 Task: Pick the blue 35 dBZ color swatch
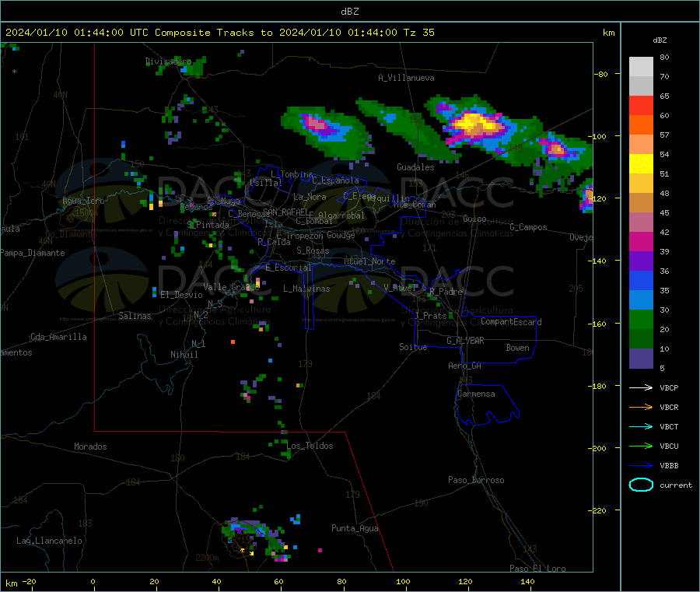click(x=641, y=280)
